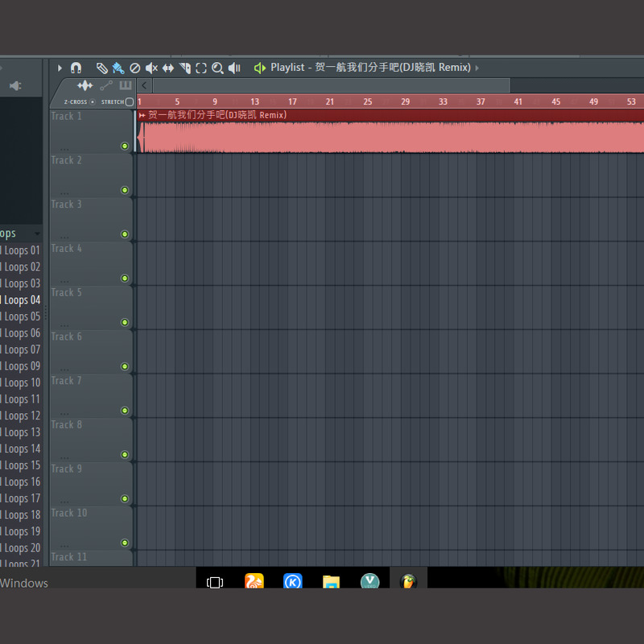This screenshot has width=644, height=644.
Task: Open Task View on the taskbar
Action: pos(215,582)
